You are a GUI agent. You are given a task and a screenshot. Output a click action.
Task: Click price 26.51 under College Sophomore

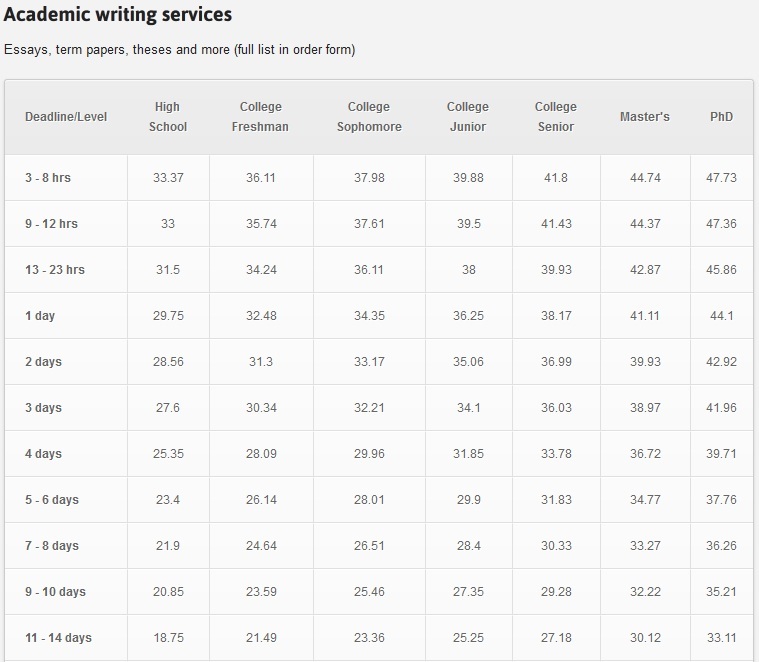(x=369, y=545)
